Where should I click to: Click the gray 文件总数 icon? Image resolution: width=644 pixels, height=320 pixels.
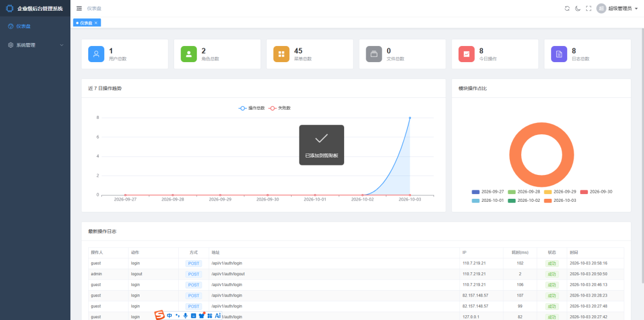[x=374, y=54]
